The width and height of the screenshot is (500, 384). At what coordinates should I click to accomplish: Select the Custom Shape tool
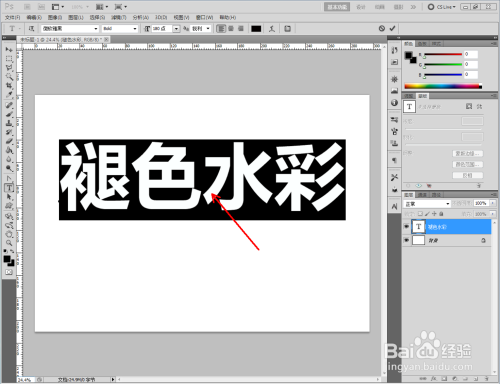[9, 206]
